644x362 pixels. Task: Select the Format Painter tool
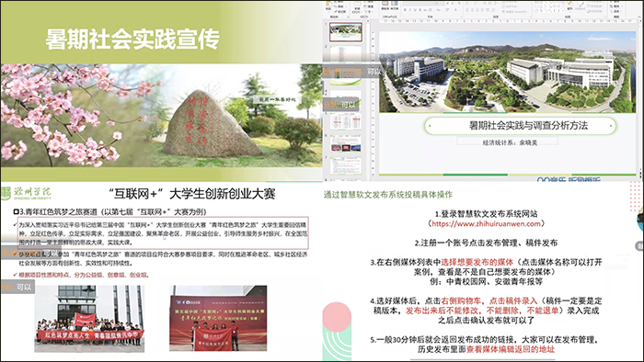[x=339, y=11]
